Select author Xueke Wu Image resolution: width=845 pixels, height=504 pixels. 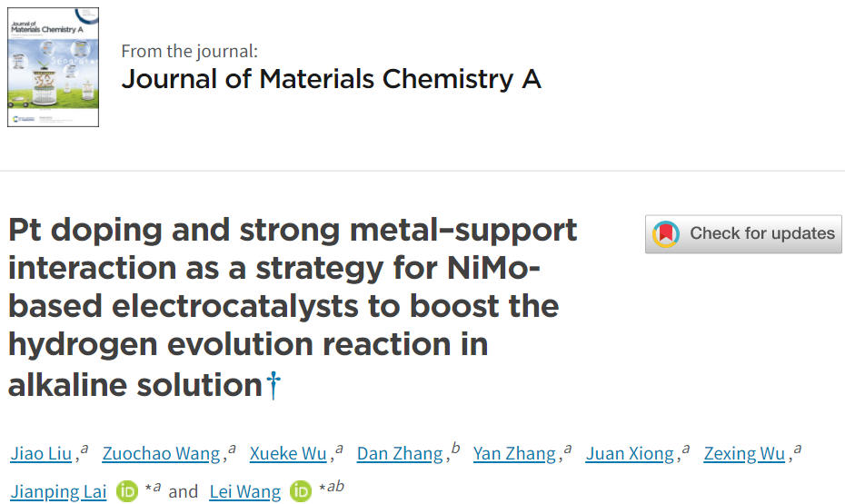click(288, 454)
